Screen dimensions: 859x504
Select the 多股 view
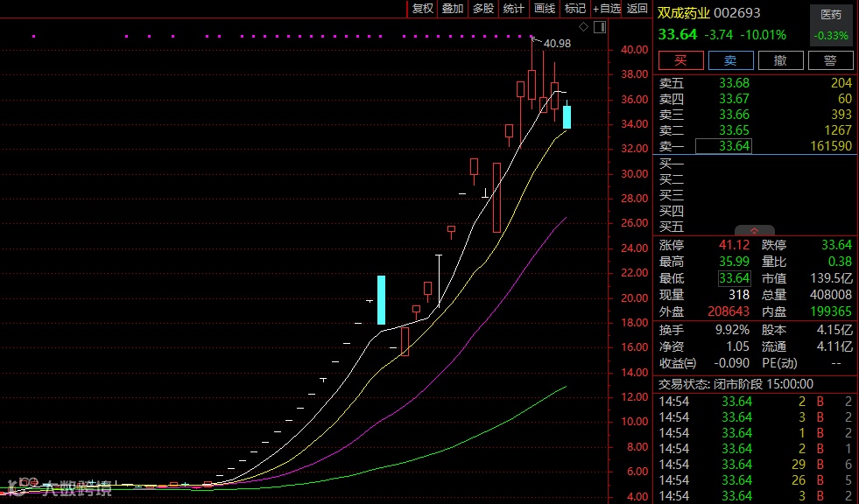point(483,9)
